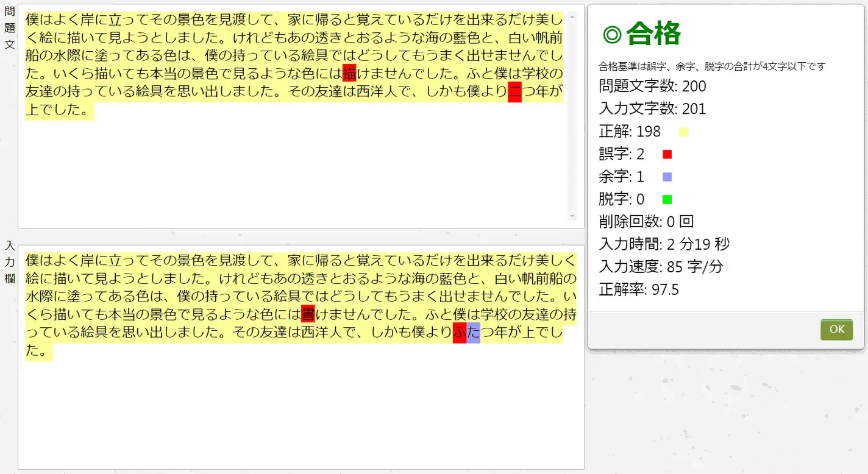This screenshot has height=474, width=868.
Task: Click the green swatch next to 脱字
Action: pos(667,200)
